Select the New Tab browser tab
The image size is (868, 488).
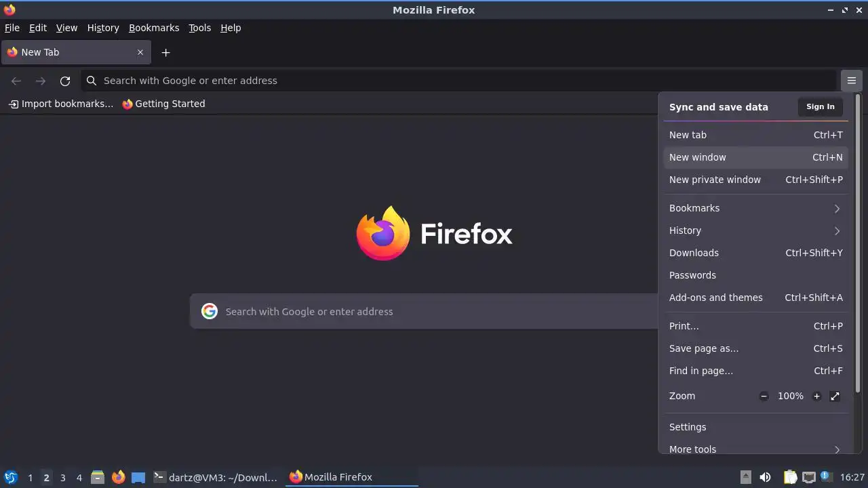tap(75, 52)
